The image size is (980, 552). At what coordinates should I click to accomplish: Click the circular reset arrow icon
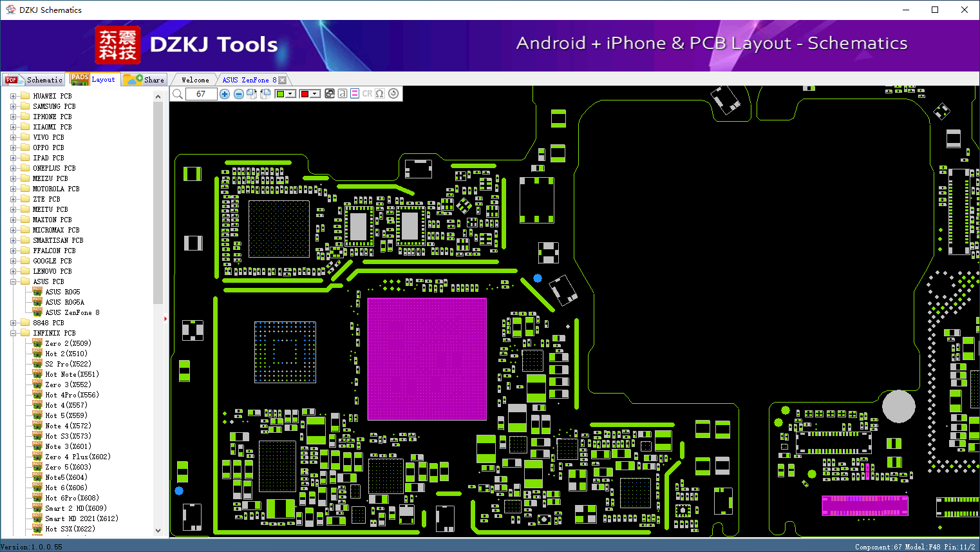click(x=393, y=94)
